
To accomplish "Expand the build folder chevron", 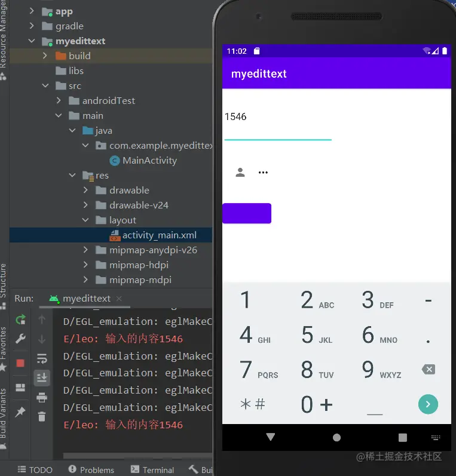I will click(x=45, y=56).
